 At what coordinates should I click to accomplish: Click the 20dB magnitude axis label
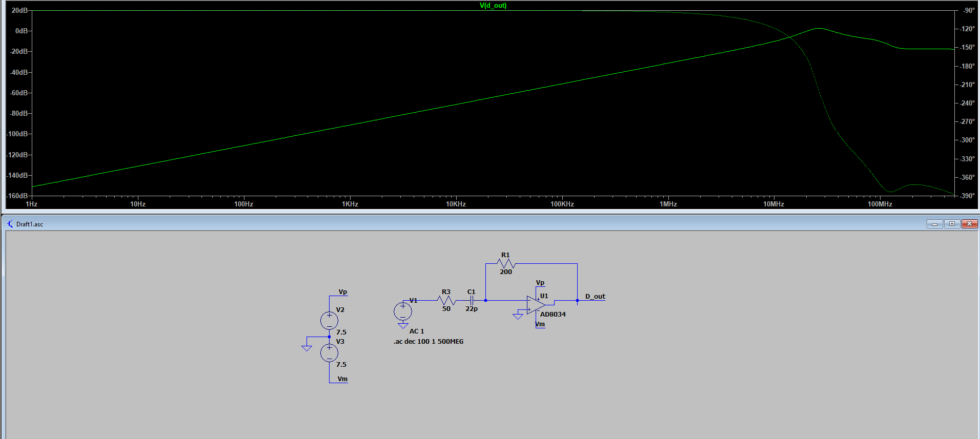click(19, 10)
